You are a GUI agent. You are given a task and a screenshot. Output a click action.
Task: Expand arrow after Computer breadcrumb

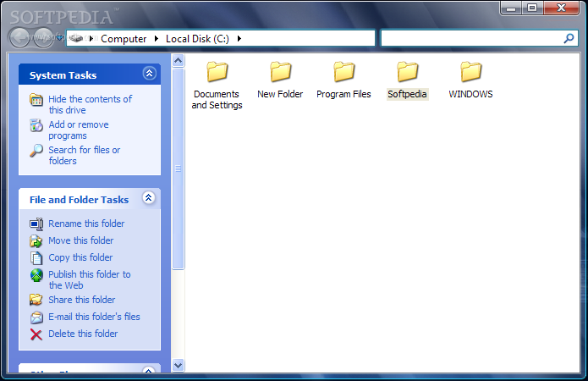click(157, 38)
